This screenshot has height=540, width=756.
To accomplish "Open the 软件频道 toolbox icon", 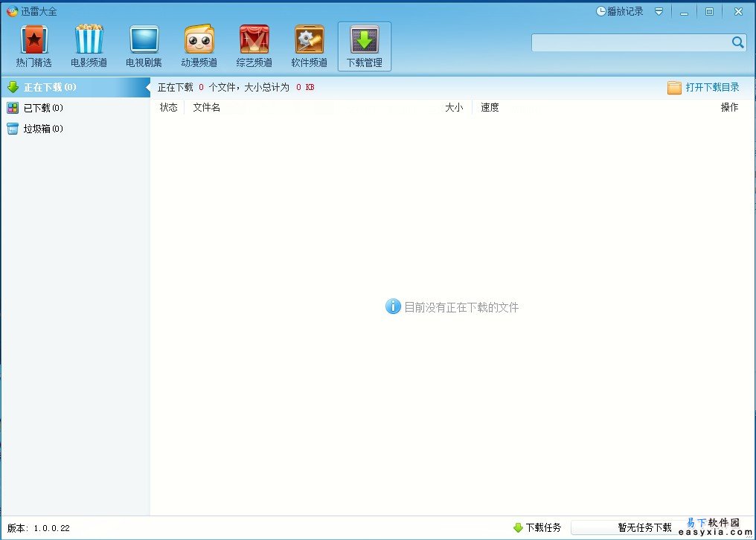I will tap(309, 39).
